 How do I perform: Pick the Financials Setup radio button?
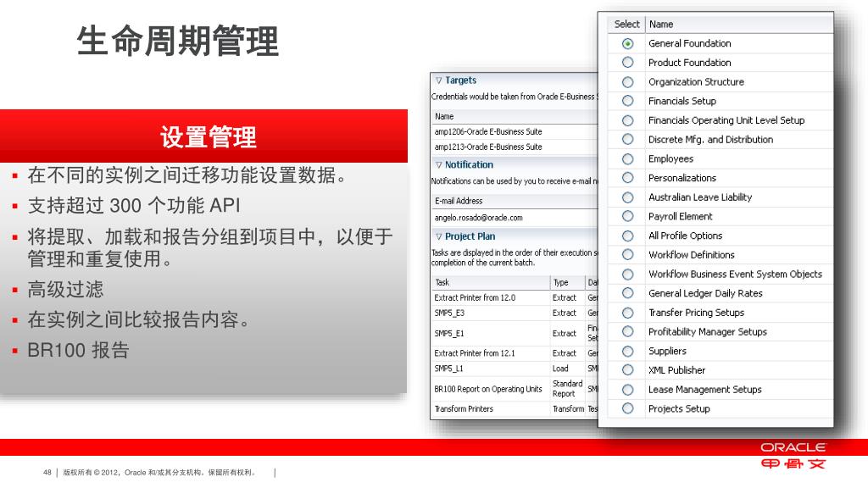[x=627, y=101]
